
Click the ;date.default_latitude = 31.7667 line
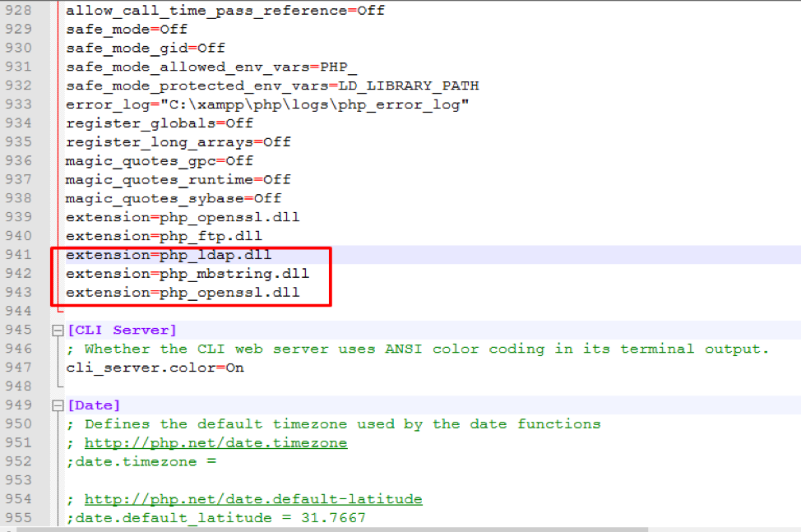click(216, 518)
